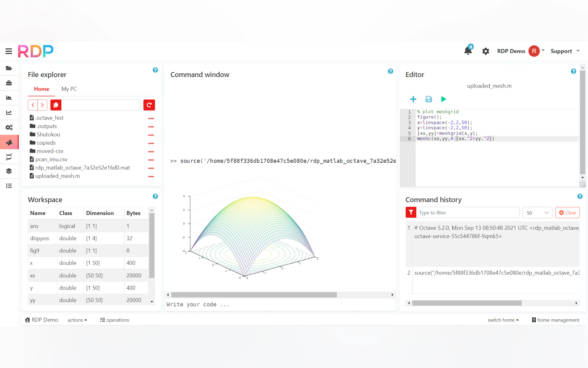Open the notifications bell icon

468,51
